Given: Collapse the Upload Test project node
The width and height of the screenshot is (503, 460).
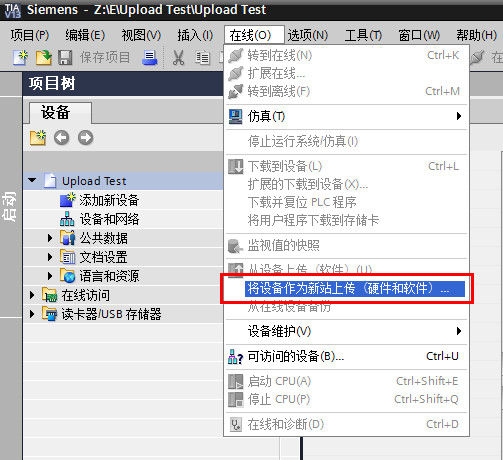Looking at the screenshot, I should (x=32, y=180).
